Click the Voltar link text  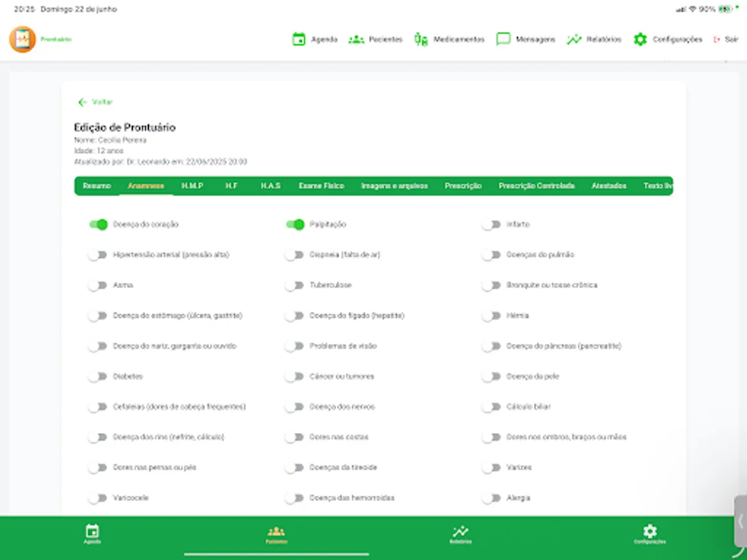102,102
